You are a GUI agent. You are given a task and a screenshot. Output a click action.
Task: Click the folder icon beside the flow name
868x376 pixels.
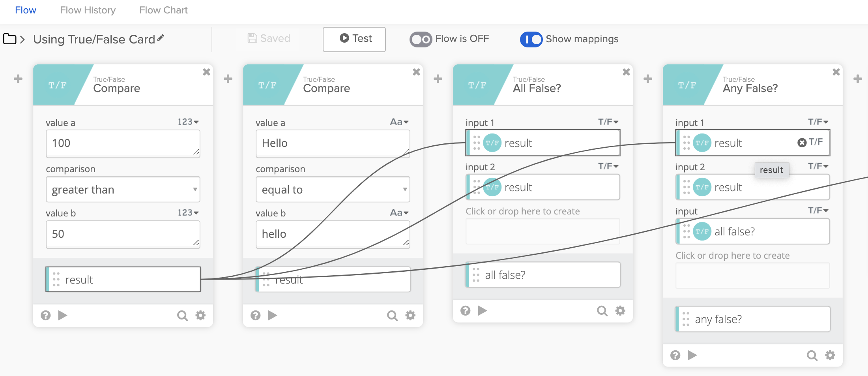(x=9, y=39)
